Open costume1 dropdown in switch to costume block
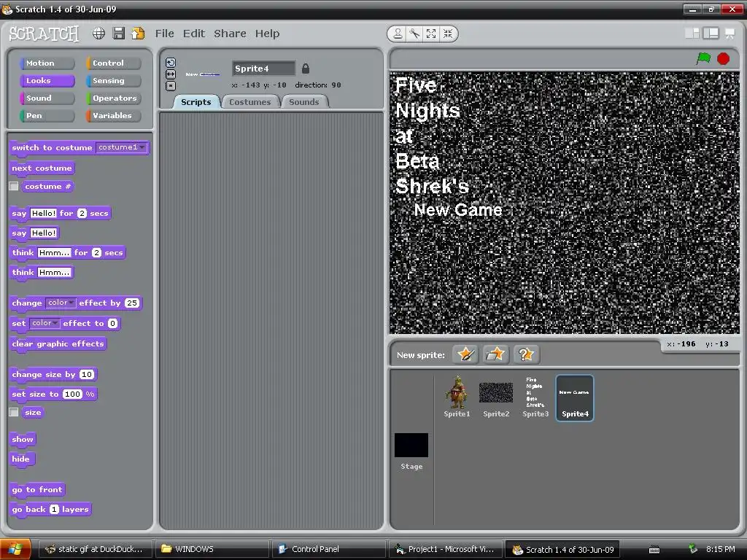The image size is (747, 560). pyautogui.click(x=122, y=147)
